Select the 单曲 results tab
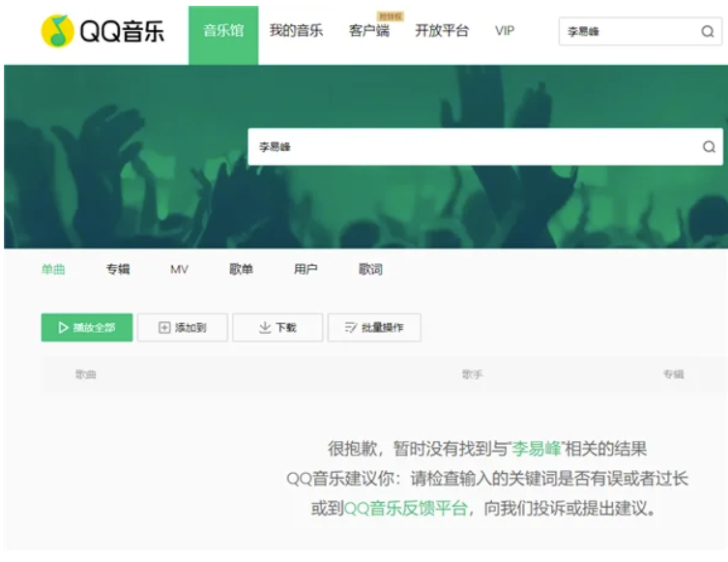The width and height of the screenshot is (728, 562). tap(53, 269)
